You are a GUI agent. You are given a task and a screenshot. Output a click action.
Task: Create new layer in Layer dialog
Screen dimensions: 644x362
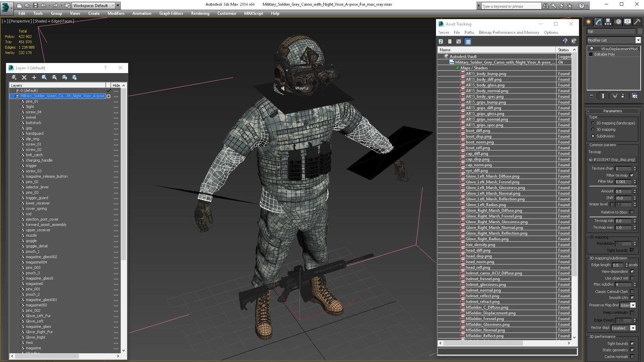pos(14,77)
